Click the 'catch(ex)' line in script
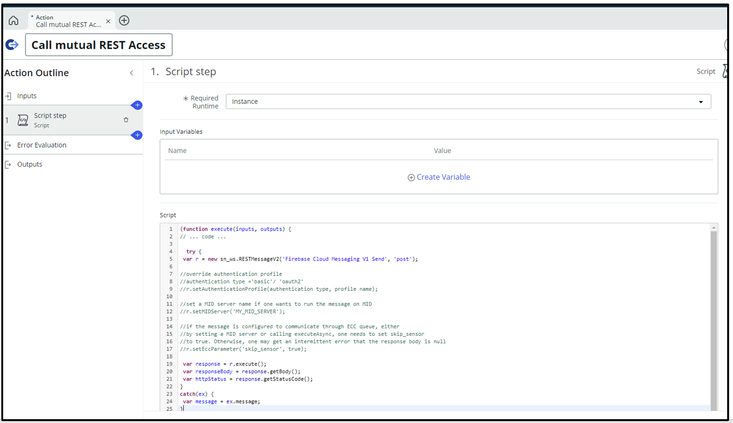733x423 pixels. [x=197, y=394]
